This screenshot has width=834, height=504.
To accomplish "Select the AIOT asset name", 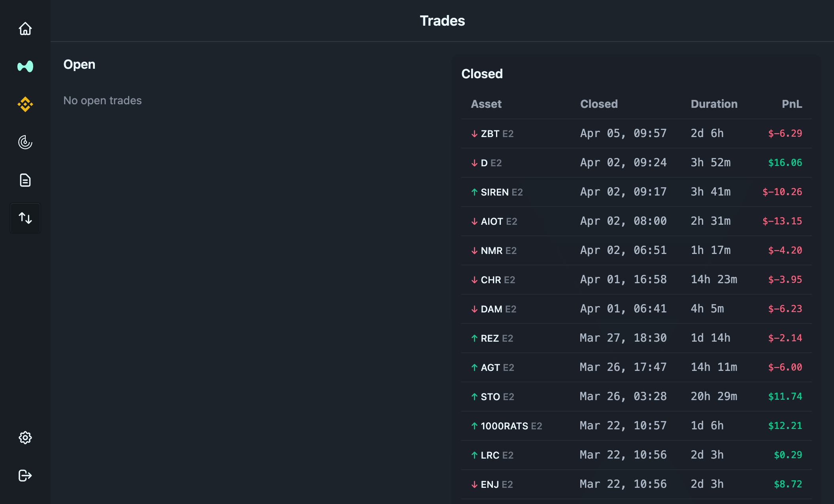I will pyautogui.click(x=492, y=222).
